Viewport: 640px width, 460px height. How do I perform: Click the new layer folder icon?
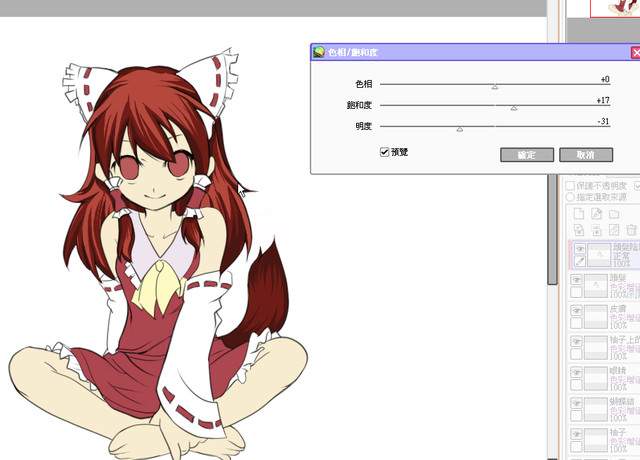point(614,214)
